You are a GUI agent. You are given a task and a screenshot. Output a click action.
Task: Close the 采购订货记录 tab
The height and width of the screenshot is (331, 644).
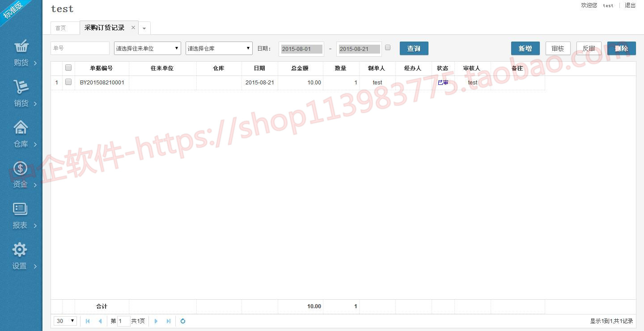point(133,28)
